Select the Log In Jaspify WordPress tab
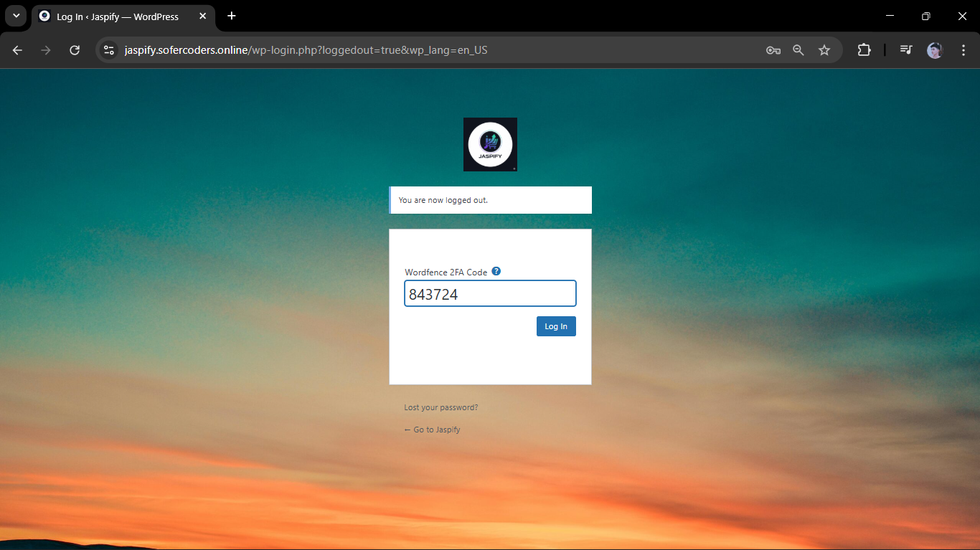Image resolution: width=980 pixels, height=550 pixels. coord(115,16)
